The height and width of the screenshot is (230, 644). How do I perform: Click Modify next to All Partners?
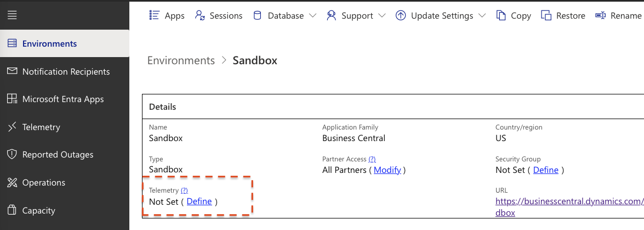click(387, 170)
